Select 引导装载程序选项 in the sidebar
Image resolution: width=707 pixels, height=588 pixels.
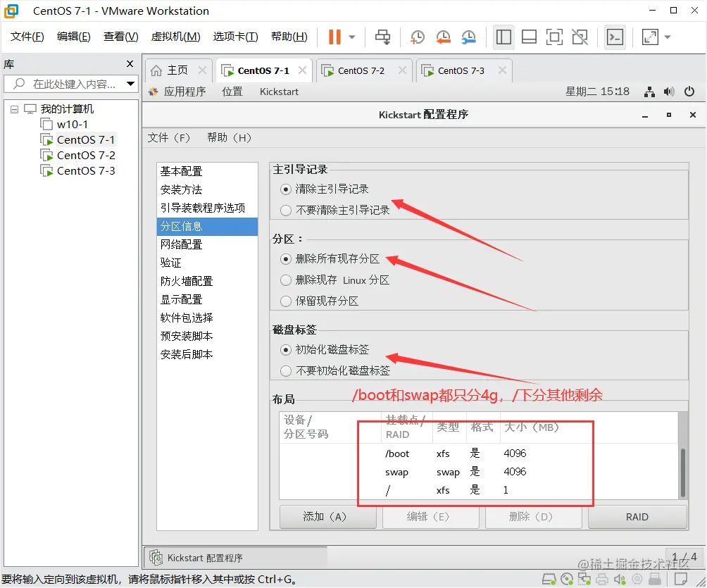tap(208, 208)
